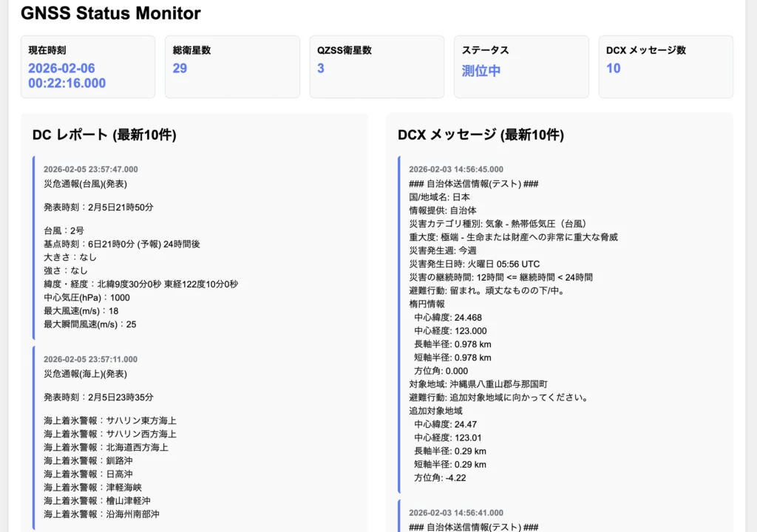Select the 現在時刻 status card
The image size is (757, 532).
[x=88, y=66]
